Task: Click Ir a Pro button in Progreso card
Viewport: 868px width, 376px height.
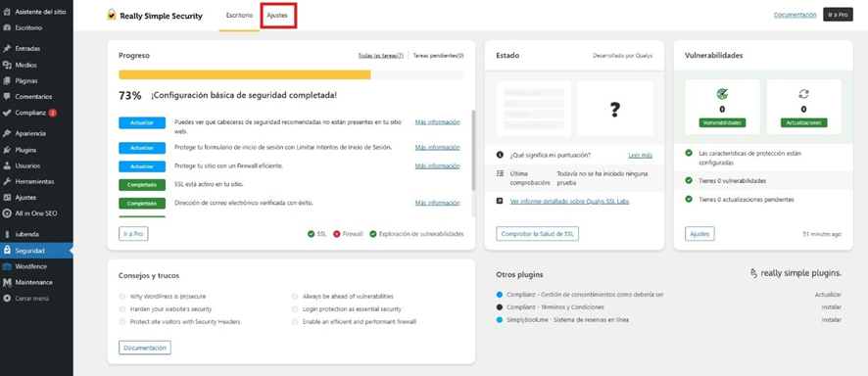Action: coord(133,234)
